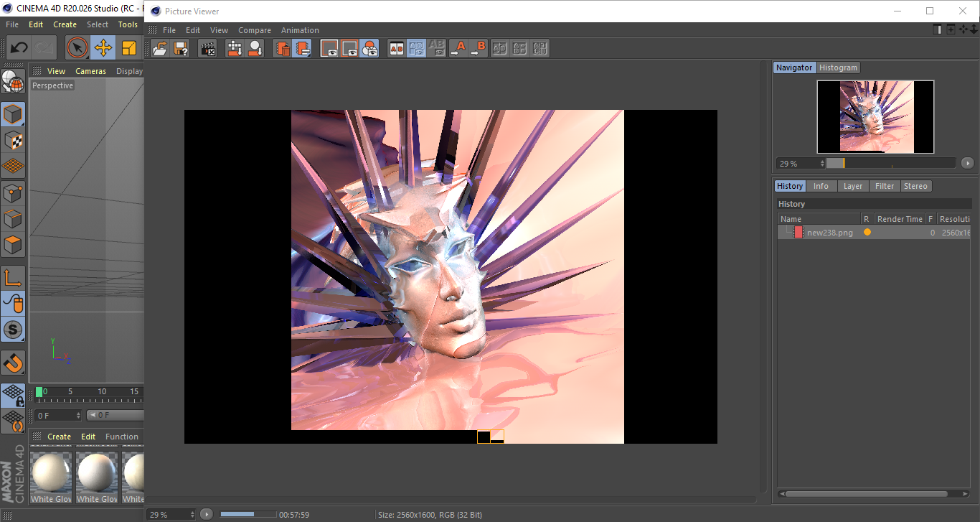Click the Stop Rendering clapperboard icon
The height and width of the screenshot is (522, 980).
click(208, 48)
